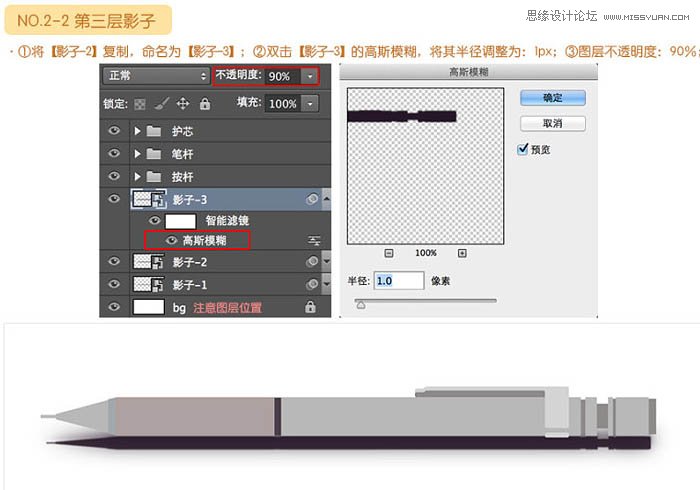Hide the 影子-2 layer

coord(114,261)
